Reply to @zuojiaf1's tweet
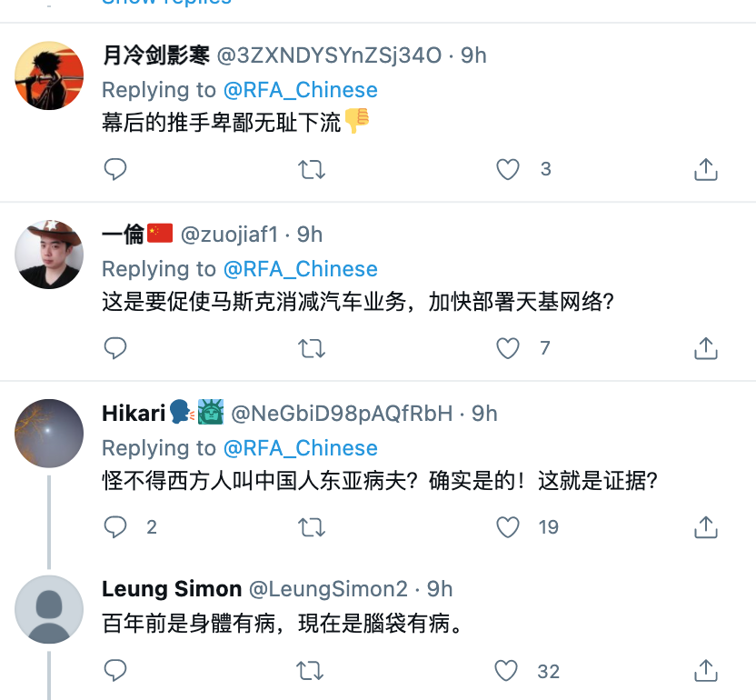Image resolution: width=756 pixels, height=700 pixels. point(115,348)
